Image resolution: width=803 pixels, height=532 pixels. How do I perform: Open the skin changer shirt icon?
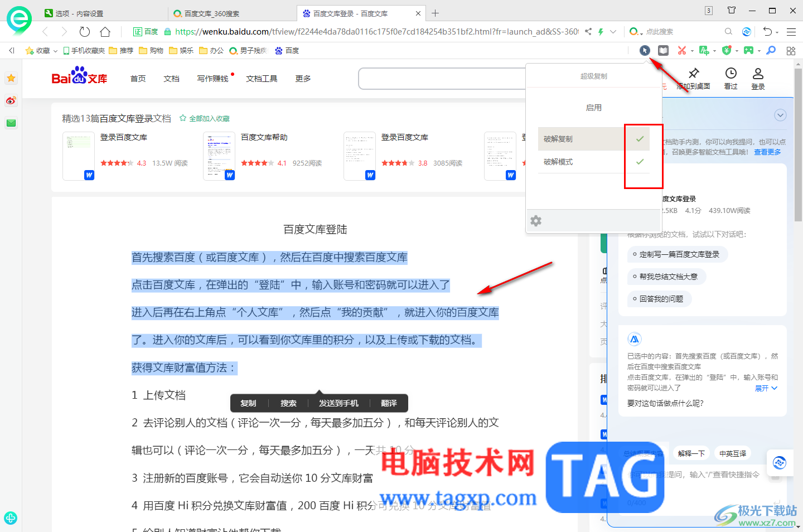click(732, 11)
